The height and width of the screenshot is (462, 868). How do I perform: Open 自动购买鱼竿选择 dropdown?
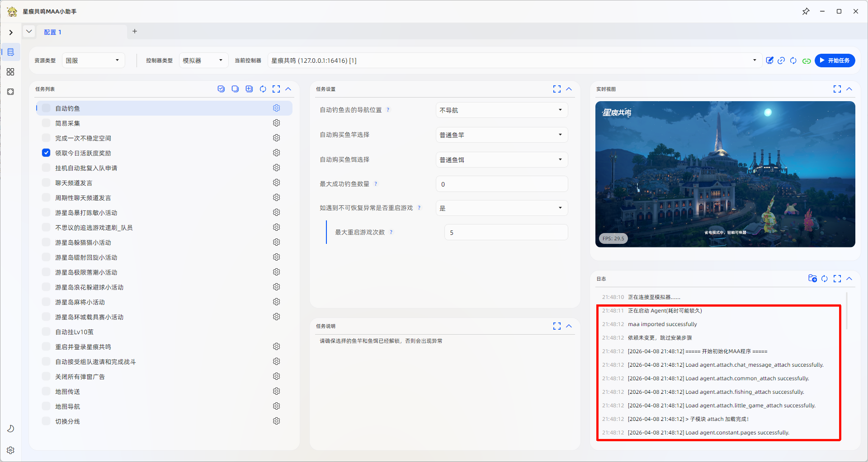[502, 135]
